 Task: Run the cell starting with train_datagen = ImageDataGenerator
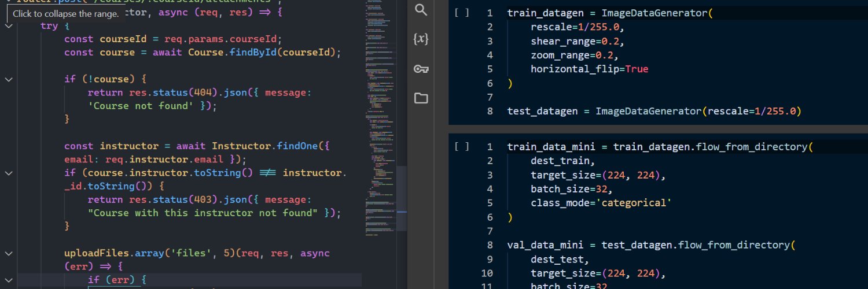[x=462, y=13]
